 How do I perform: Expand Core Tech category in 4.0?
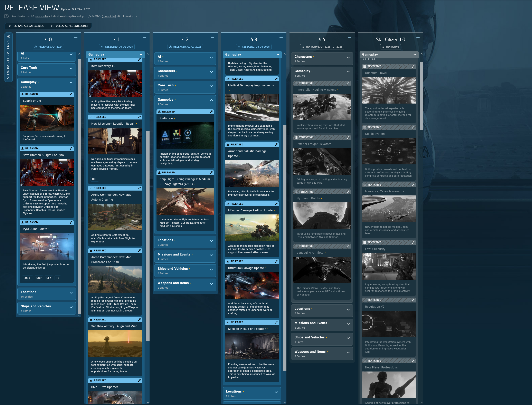pos(71,69)
